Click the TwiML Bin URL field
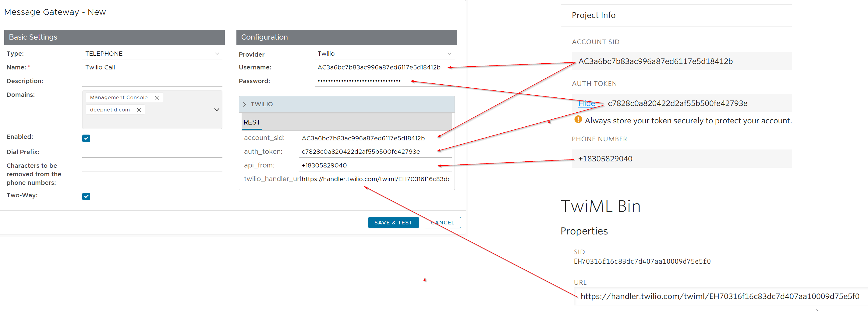This screenshot has height=313, width=868. (721, 297)
